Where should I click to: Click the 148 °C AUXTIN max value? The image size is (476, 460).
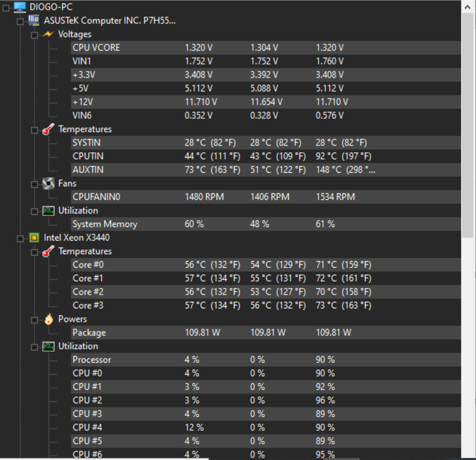pyautogui.click(x=345, y=170)
